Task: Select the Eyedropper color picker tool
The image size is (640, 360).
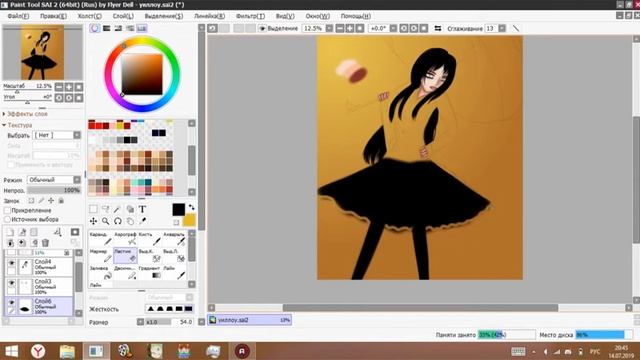Action: click(142, 221)
